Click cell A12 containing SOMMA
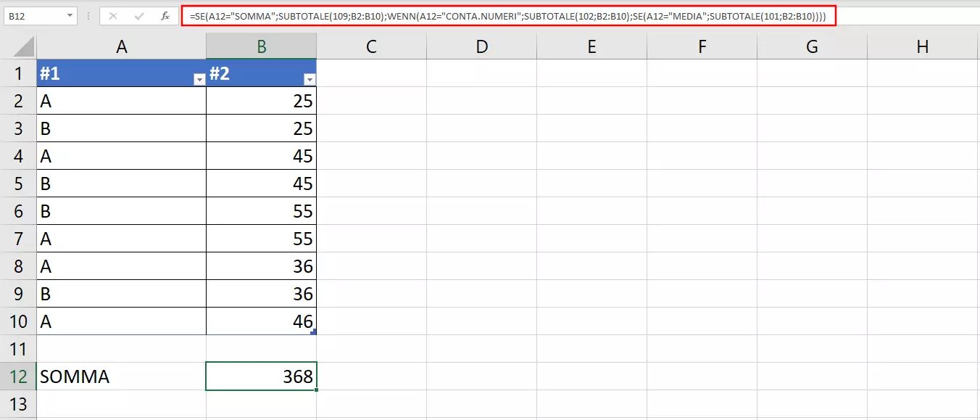 [122, 376]
